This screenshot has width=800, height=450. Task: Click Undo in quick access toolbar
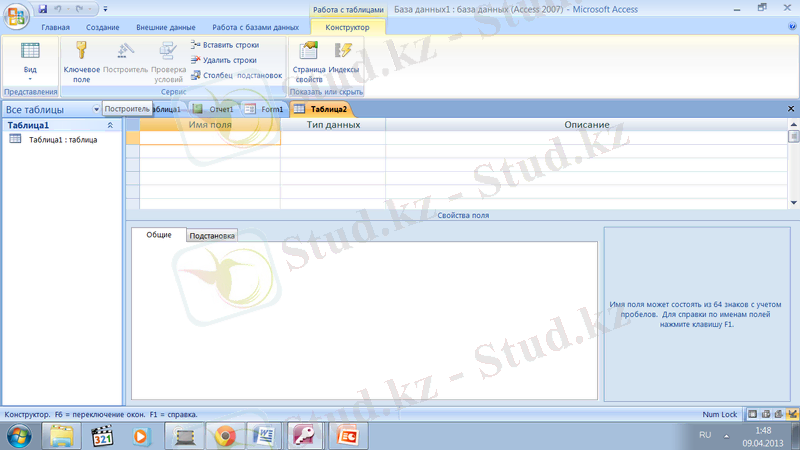(x=58, y=9)
